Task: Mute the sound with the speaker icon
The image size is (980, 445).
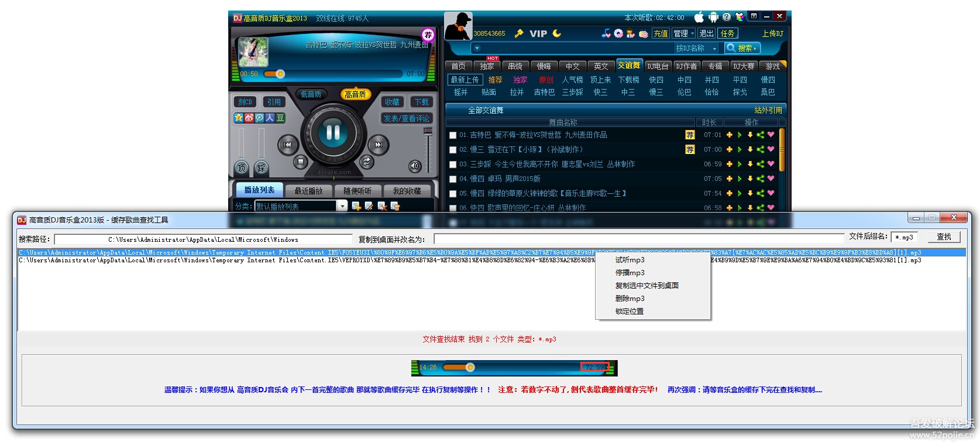Action: click(x=415, y=166)
